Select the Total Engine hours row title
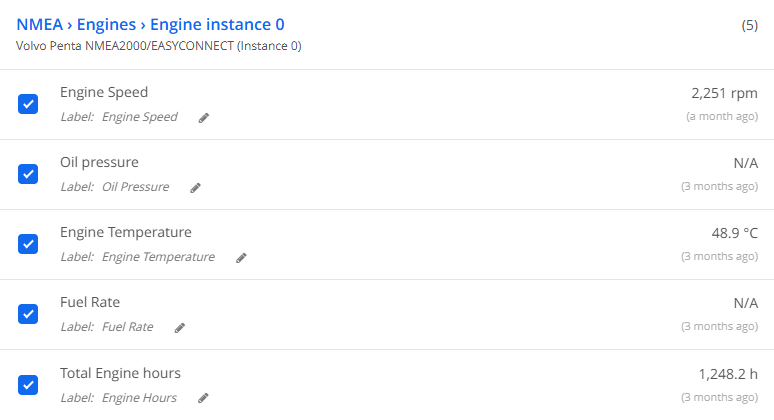 point(120,373)
